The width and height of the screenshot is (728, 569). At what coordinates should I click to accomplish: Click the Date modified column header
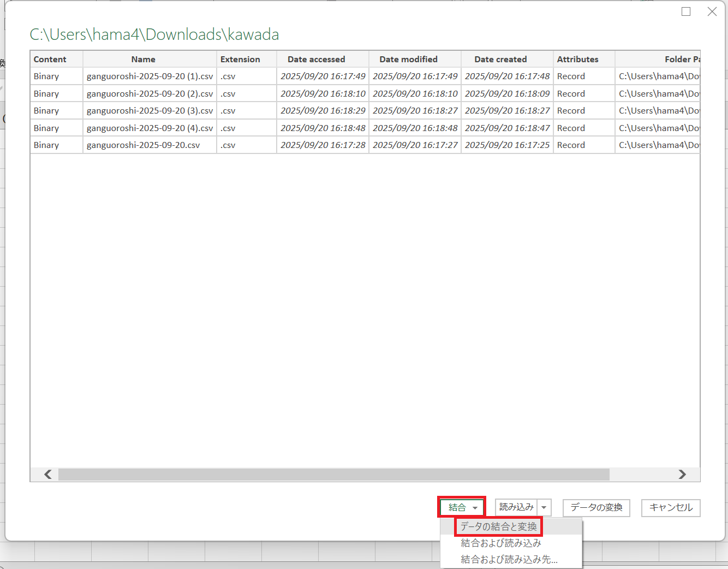tap(408, 59)
